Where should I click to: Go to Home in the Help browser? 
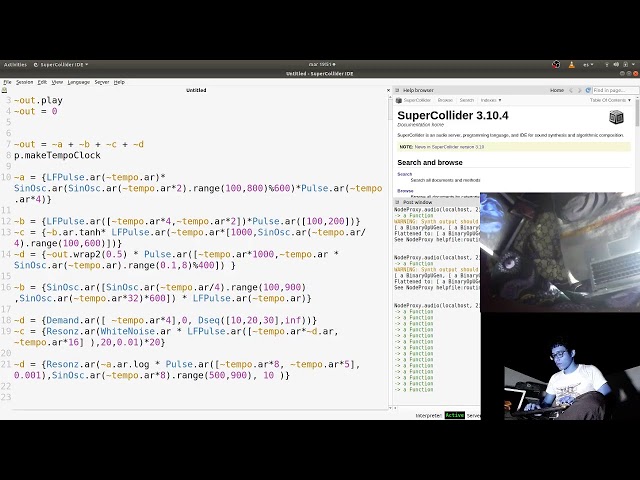(557, 90)
